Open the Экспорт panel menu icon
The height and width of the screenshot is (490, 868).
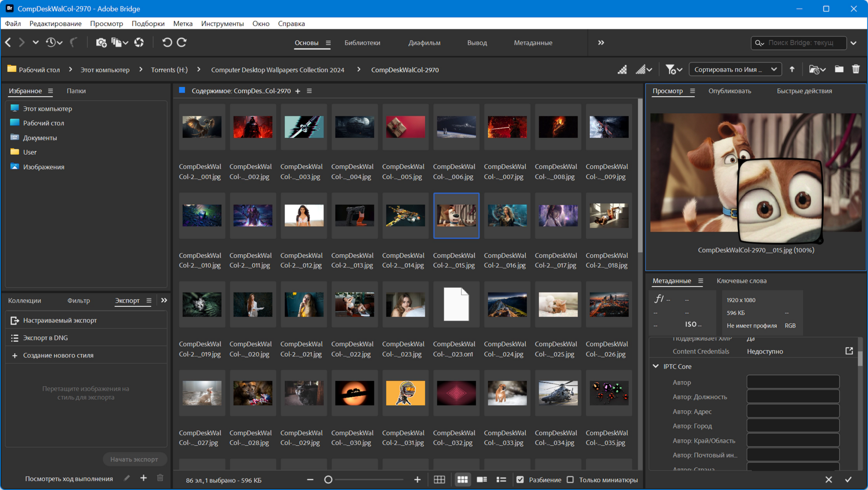[149, 301]
